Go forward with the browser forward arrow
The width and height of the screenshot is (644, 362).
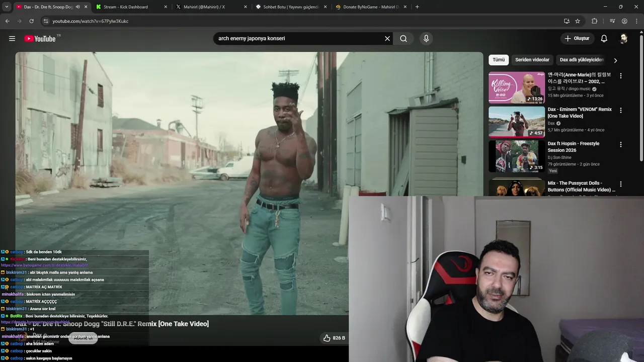(19, 21)
